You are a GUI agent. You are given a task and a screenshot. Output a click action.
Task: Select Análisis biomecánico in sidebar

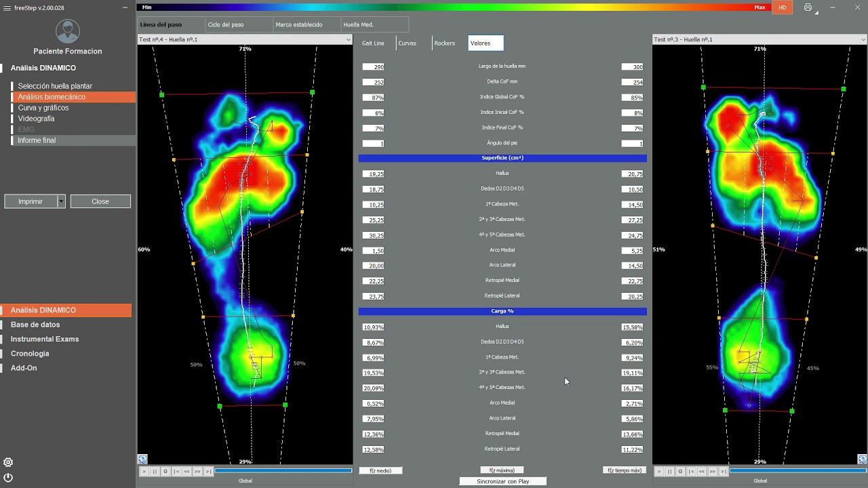tap(73, 97)
